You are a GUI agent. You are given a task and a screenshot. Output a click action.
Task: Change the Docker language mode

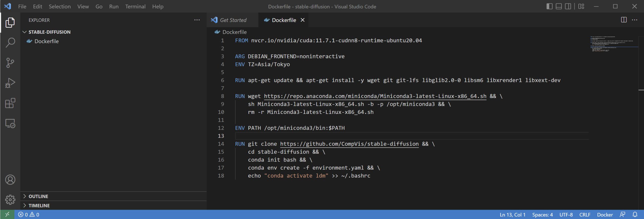pyautogui.click(x=605, y=214)
